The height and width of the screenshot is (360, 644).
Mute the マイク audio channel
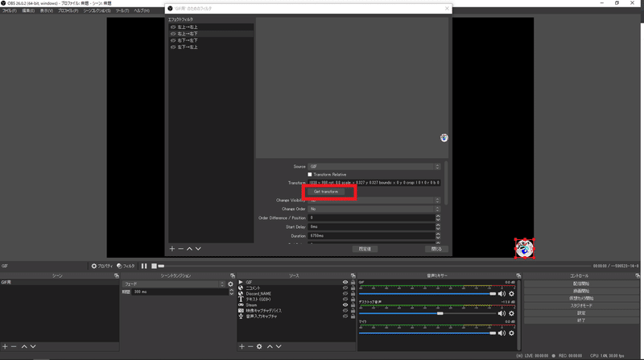[x=502, y=333]
